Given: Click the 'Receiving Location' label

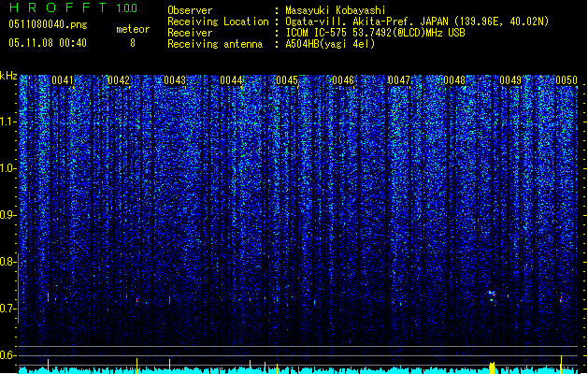Looking at the screenshot, I should point(218,22).
